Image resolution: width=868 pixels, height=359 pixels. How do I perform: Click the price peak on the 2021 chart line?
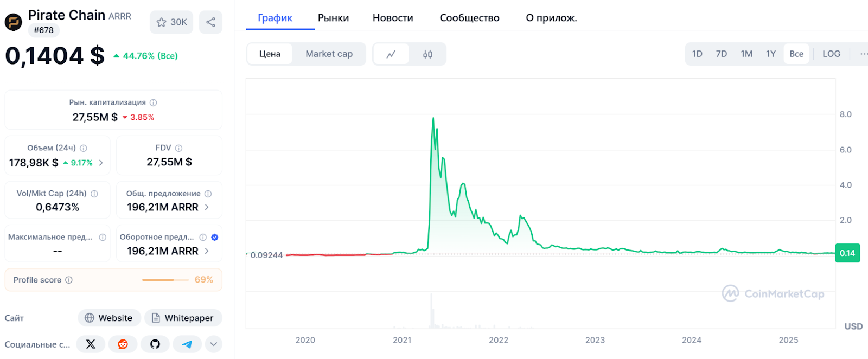(x=433, y=119)
